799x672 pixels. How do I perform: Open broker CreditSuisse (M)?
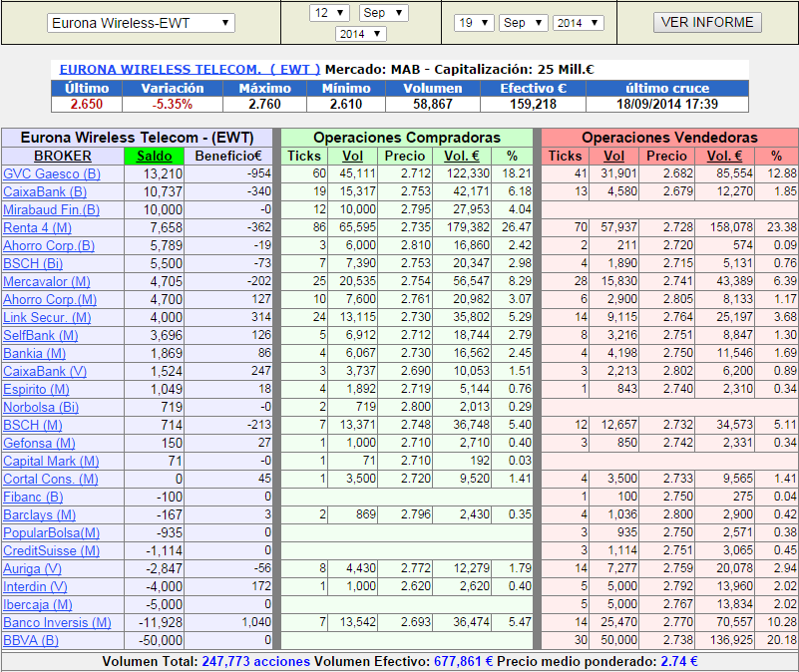(52, 550)
